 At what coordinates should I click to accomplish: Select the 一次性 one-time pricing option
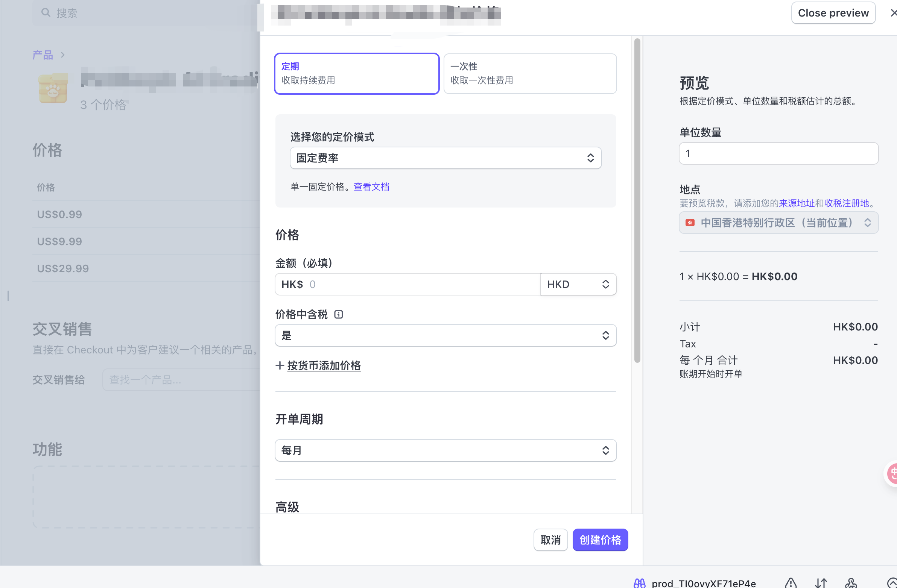[529, 73]
